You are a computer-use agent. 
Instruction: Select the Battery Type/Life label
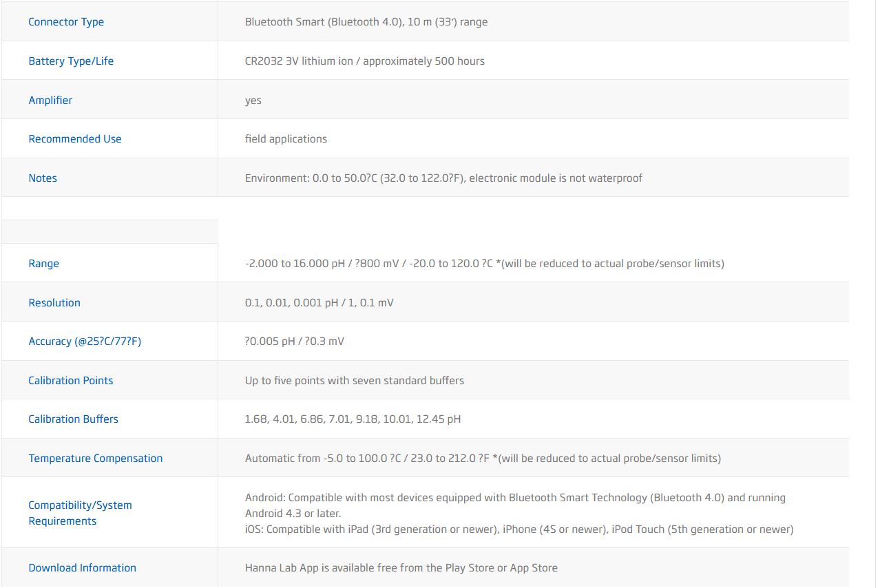pos(71,61)
